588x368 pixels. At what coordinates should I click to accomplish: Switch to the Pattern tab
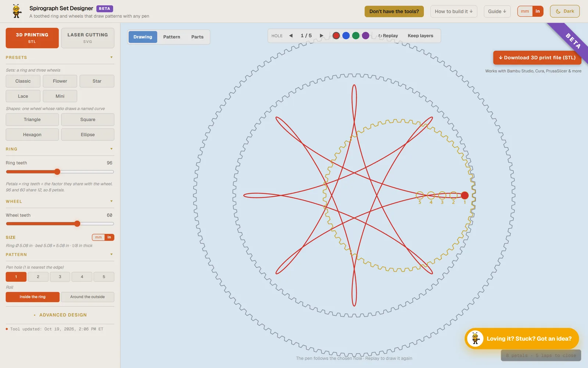click(172, 37)
